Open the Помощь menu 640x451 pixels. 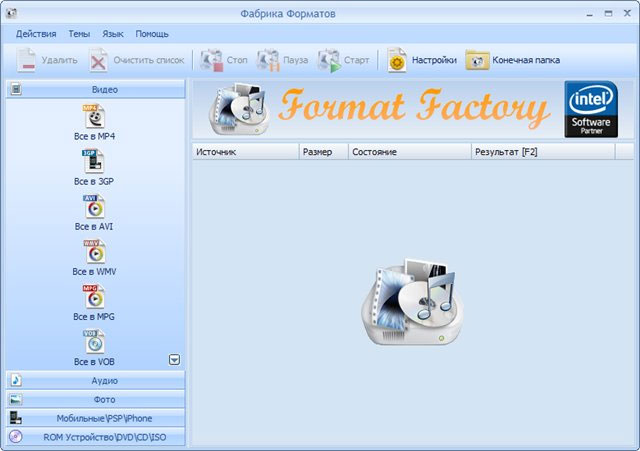[x=152, y=34]
